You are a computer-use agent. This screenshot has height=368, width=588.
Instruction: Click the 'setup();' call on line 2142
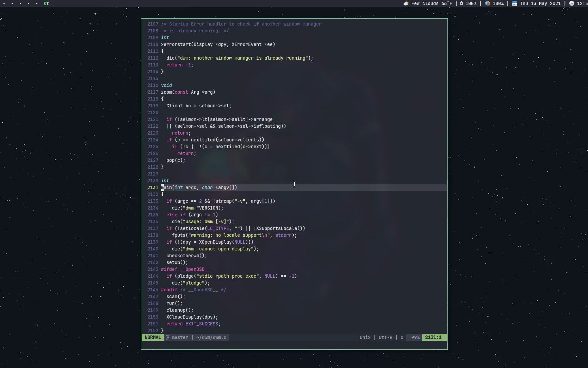177,262
